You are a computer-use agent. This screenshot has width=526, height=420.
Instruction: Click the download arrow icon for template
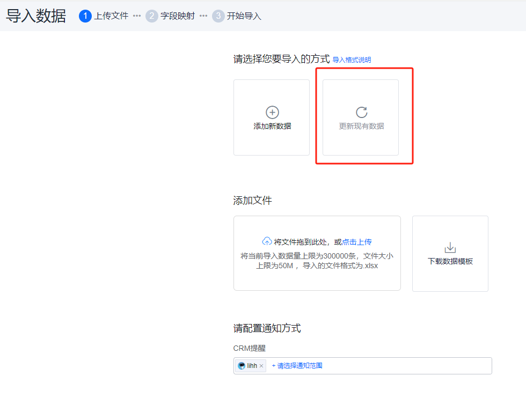coord(450,248)
